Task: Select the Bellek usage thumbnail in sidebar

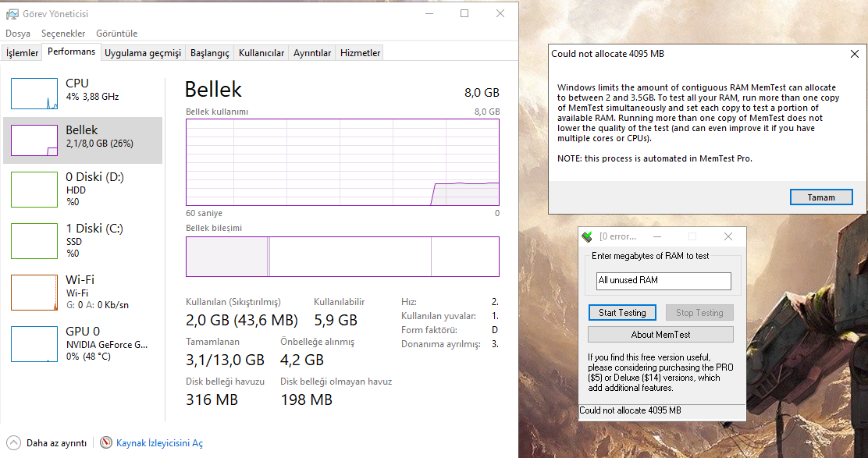Action: (34, 140)
